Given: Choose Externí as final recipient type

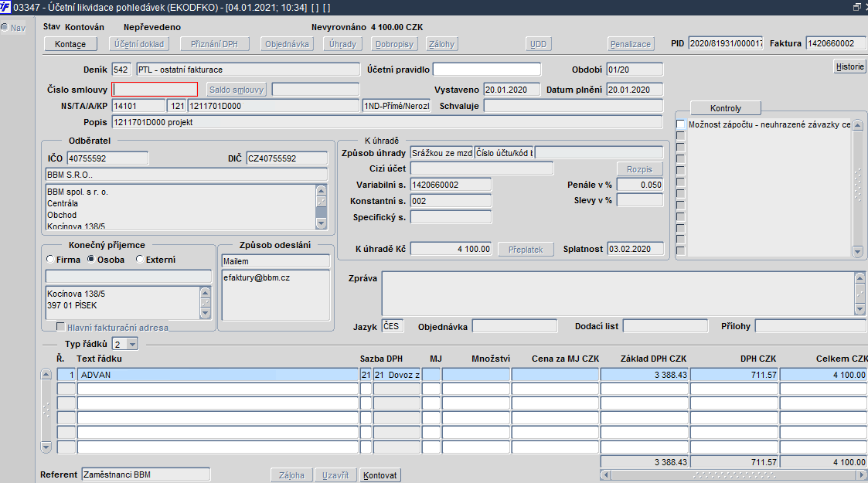Looking at the screenshot, I should 140,260.
